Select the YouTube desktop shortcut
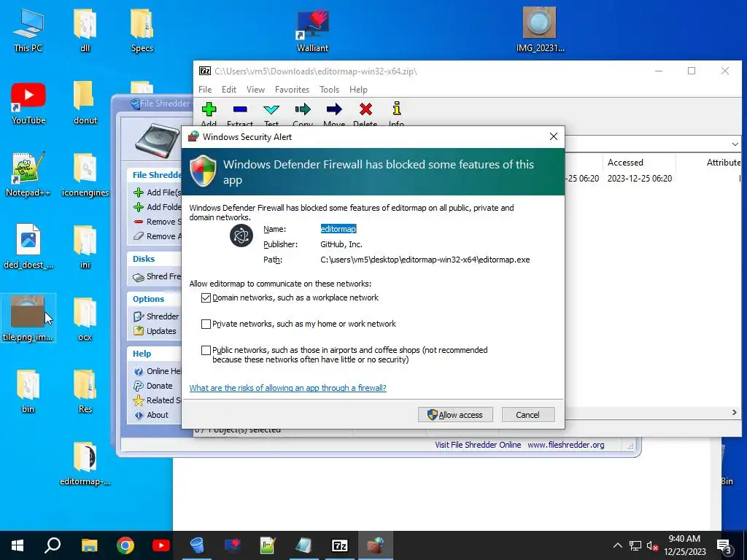The image size is (747, 560). (28, 103)
